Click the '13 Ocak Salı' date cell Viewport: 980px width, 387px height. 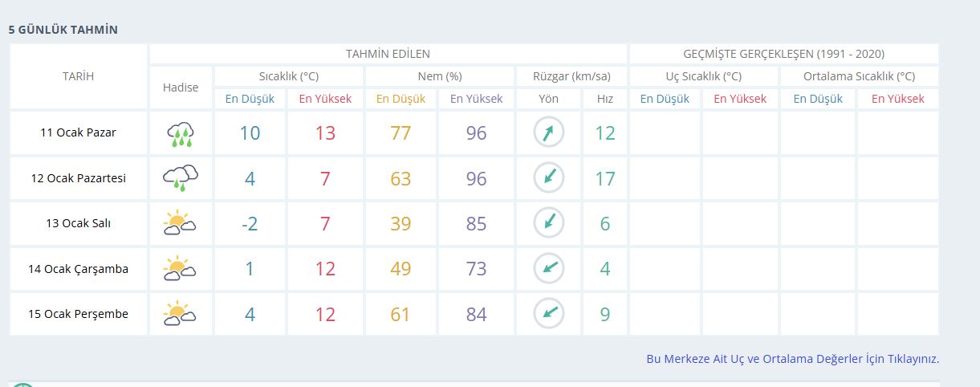tap(78, 223)
